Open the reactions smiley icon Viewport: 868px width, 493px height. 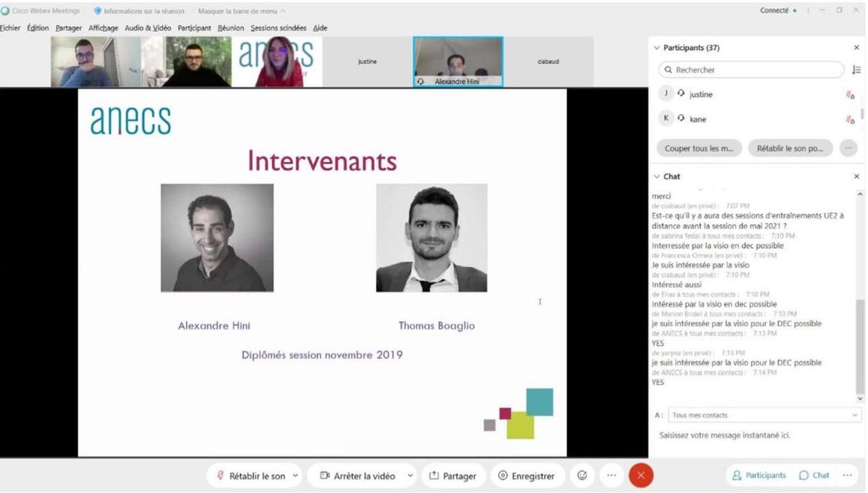coord(582,476)
